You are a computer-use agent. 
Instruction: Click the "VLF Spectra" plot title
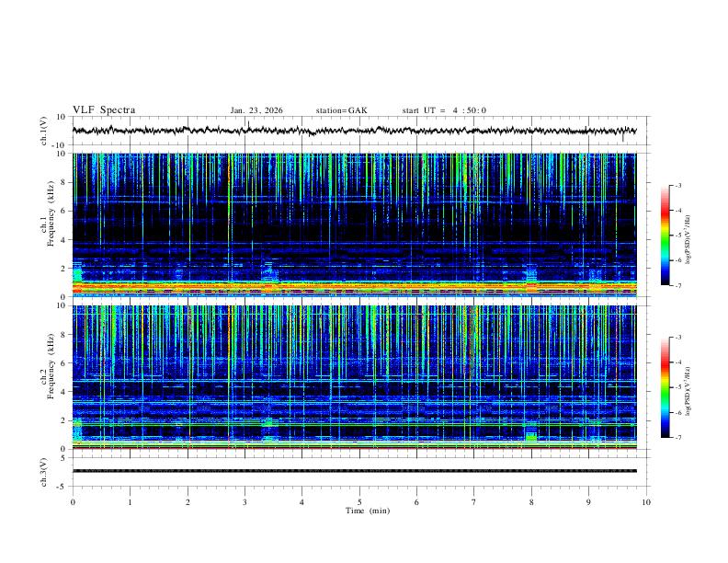pos(104,110)
